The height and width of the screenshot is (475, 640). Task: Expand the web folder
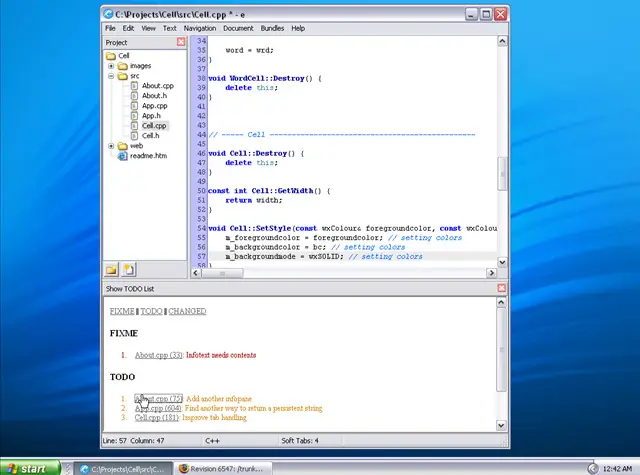[111, 146]
